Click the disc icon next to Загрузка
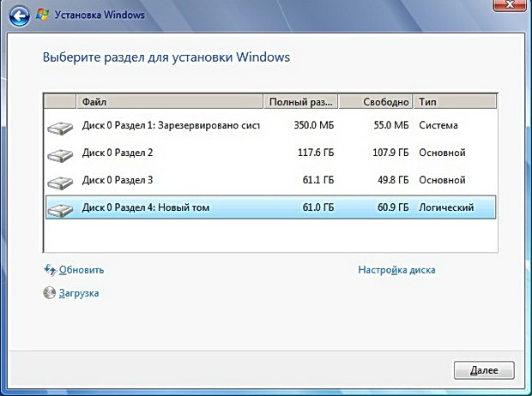This screenshot has height=396, width=532. click(49, 293)
